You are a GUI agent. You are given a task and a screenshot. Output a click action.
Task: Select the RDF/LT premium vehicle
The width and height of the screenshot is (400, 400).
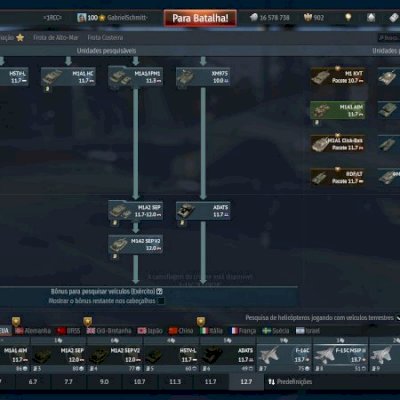[338, 178]
